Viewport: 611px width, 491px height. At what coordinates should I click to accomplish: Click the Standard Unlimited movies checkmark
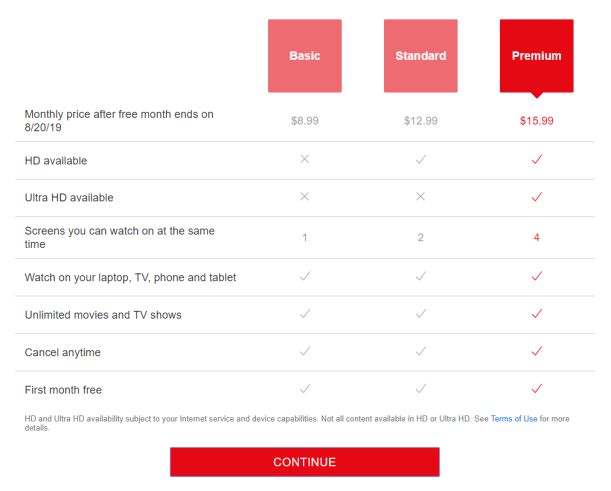point(420,313)
